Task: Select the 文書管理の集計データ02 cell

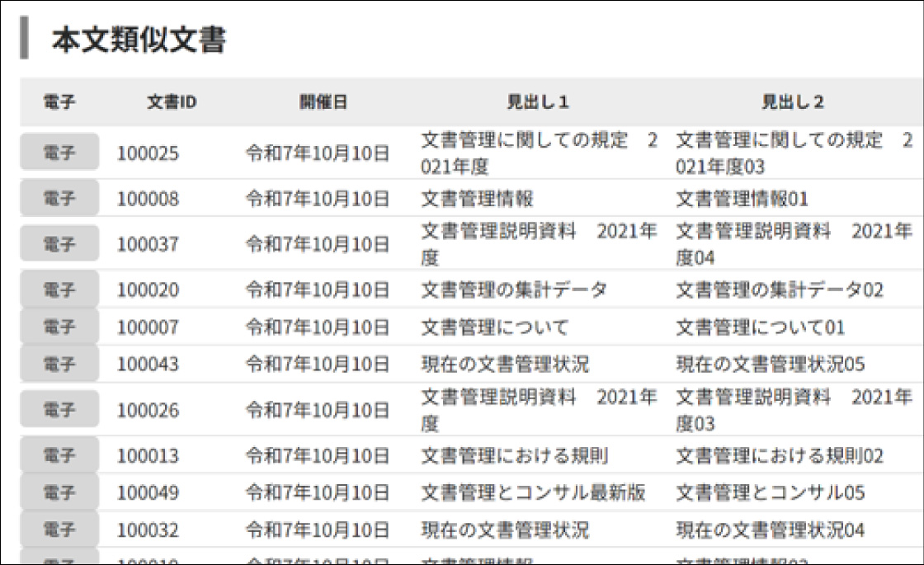Action: (x=780, y=290)
